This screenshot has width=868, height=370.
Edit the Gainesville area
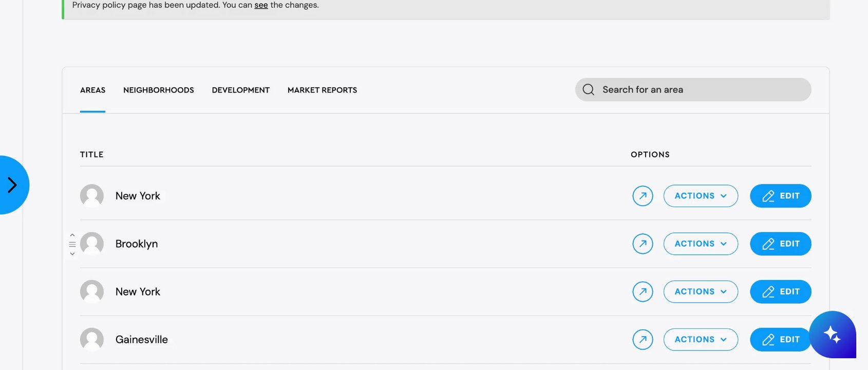coord(780,339)
